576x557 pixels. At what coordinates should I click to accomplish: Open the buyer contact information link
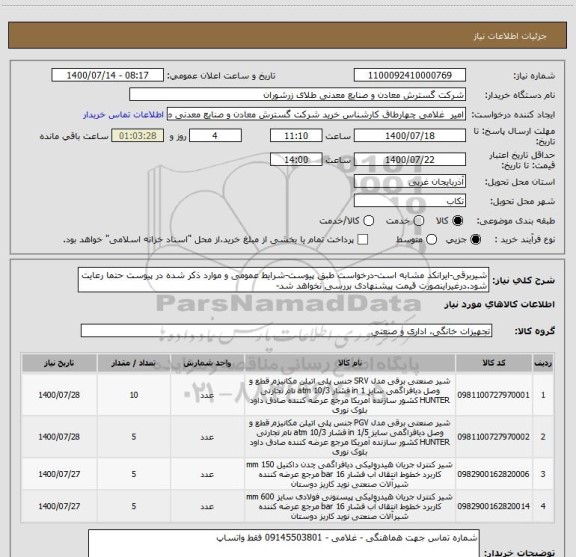pyautogui.click(x=123, y=115)
